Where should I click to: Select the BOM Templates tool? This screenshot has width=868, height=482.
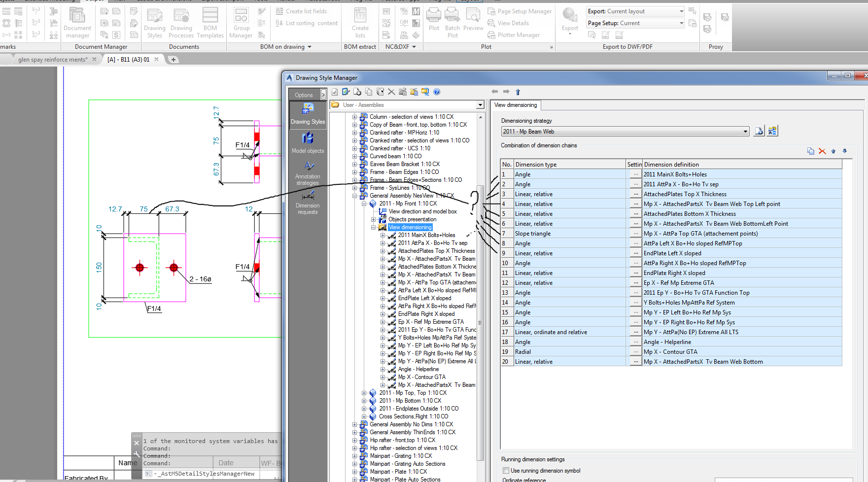click(x=210, y=22)
